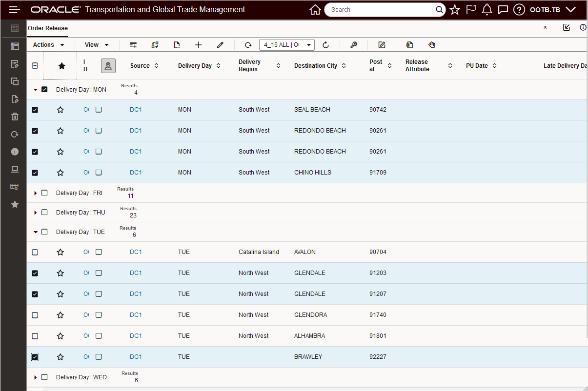Click the hand stop icon in toolbar
This screenshot has width=588, height=391.
pos(432,45)
